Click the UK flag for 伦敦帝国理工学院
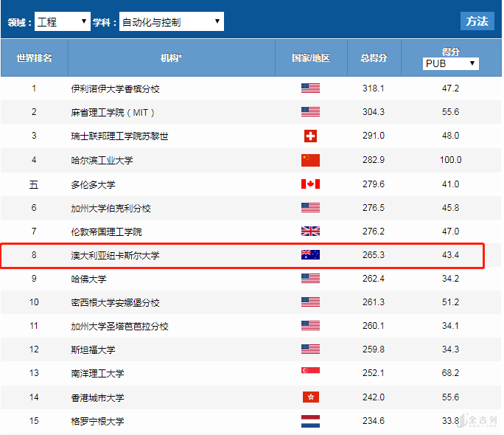The height and width of the screenshot is (435, 504). (x=310, y=232)
